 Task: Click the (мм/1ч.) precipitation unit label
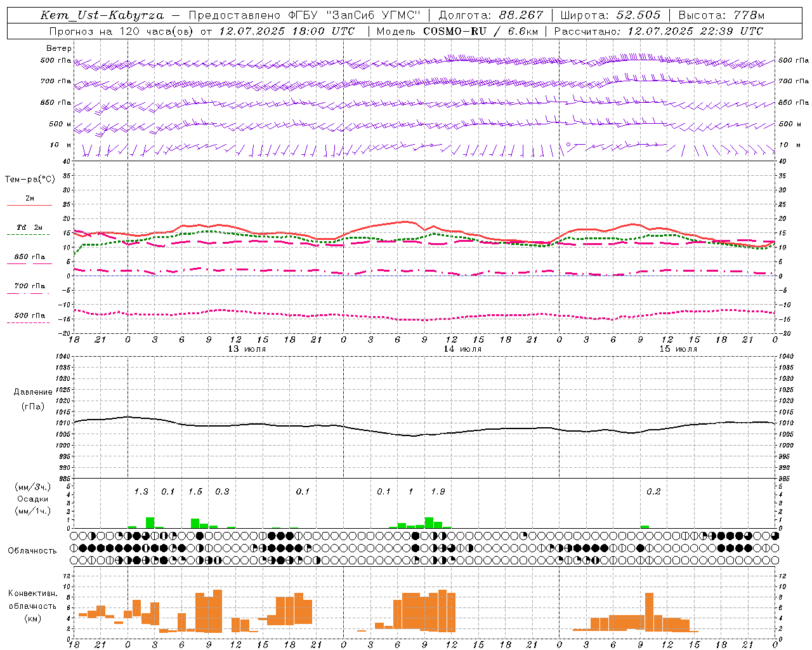(33, 511)
